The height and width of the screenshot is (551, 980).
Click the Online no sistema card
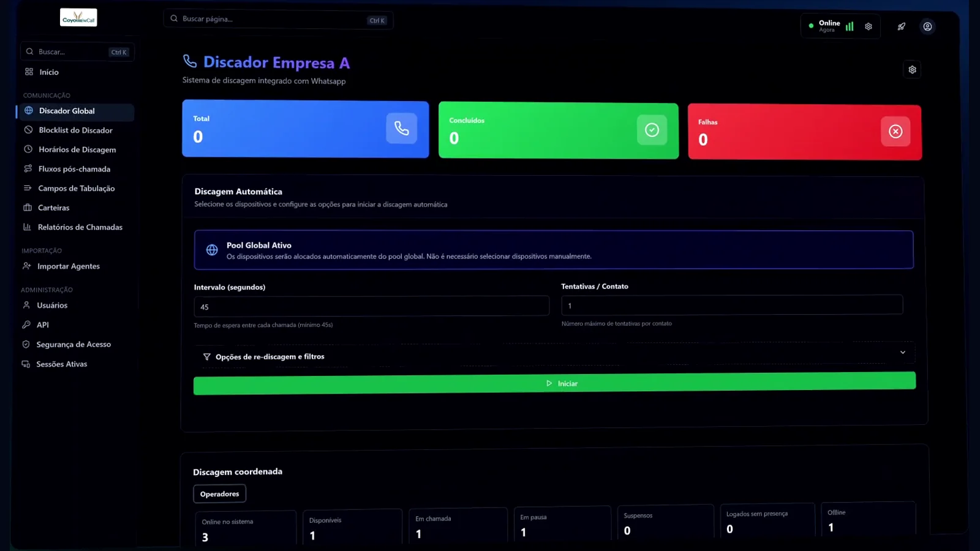coord(246,528)
